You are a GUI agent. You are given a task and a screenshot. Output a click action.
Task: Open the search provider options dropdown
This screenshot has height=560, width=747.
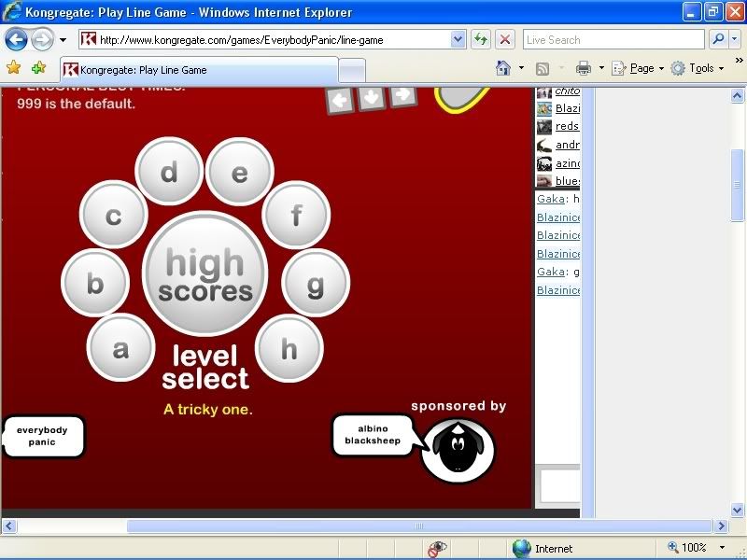click(x=735, y=40)
